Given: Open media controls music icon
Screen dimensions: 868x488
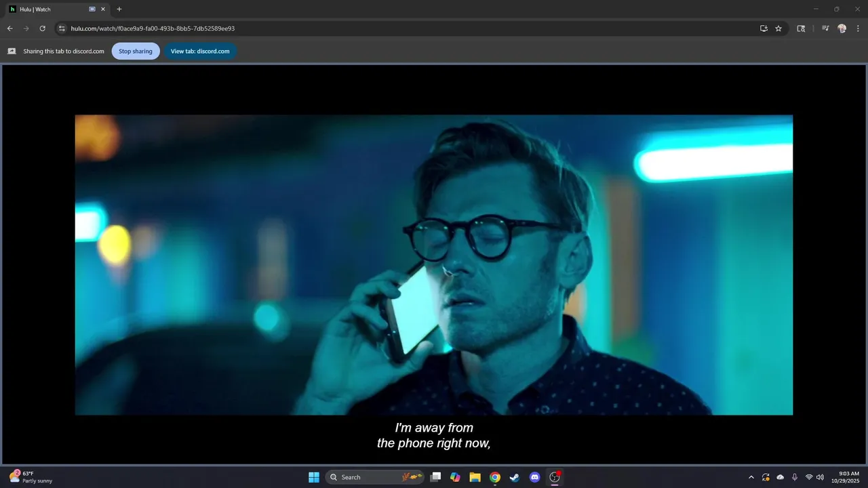Looking at the screenshot, I should pyautogui.click(x=825, y=28).
